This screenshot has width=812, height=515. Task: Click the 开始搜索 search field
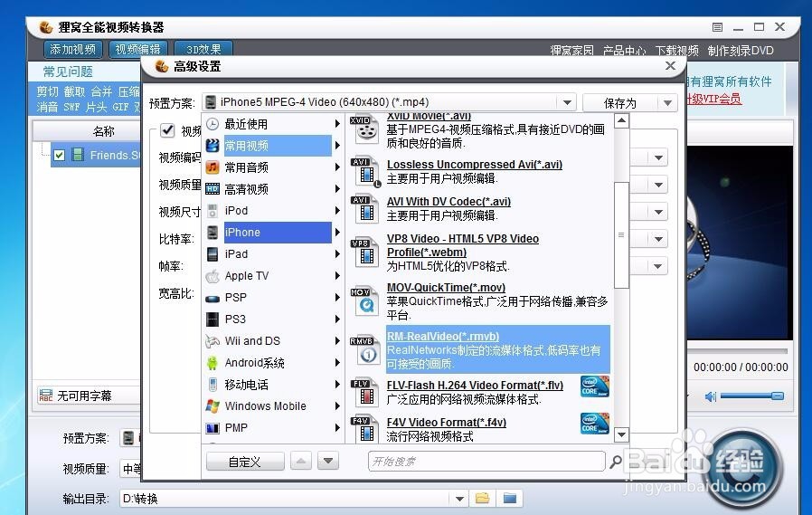click(486, 461)
